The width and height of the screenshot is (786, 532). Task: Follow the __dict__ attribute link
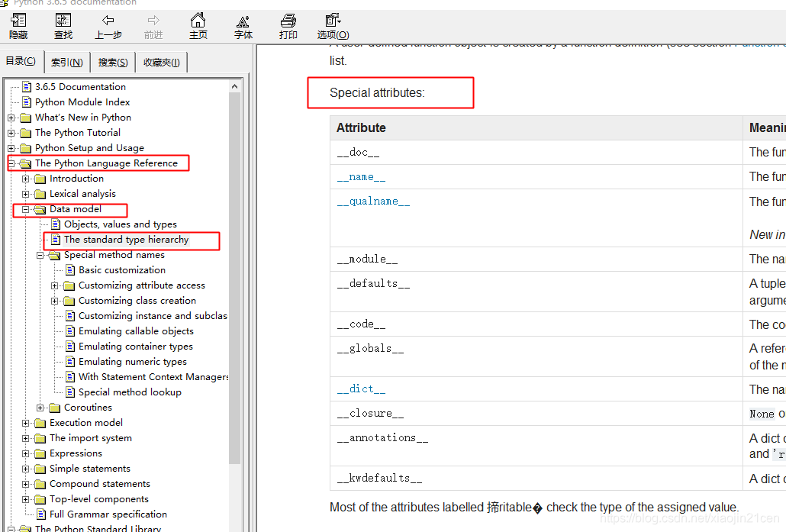coord(361,389)
